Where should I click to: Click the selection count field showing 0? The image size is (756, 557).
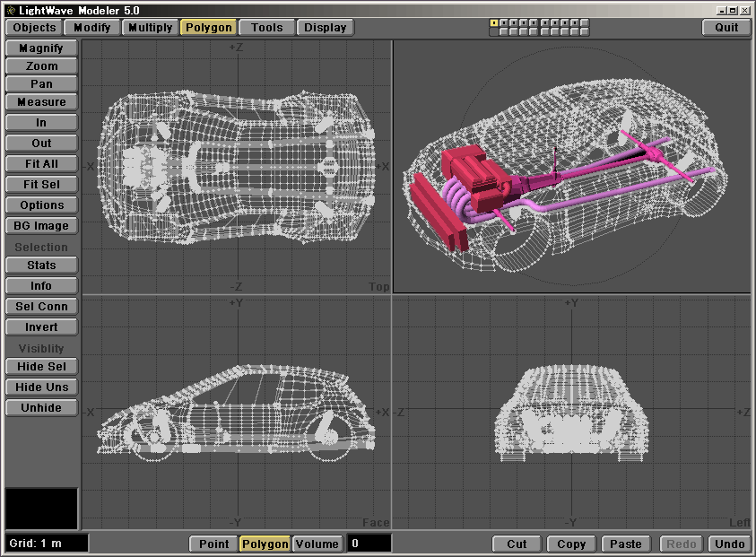369,544
